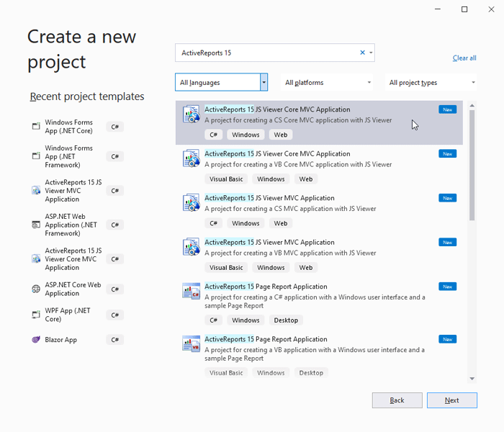The image size is (504, 432).
Task: Click Desktop tag on C# Page Report Application
Action: 286,320
